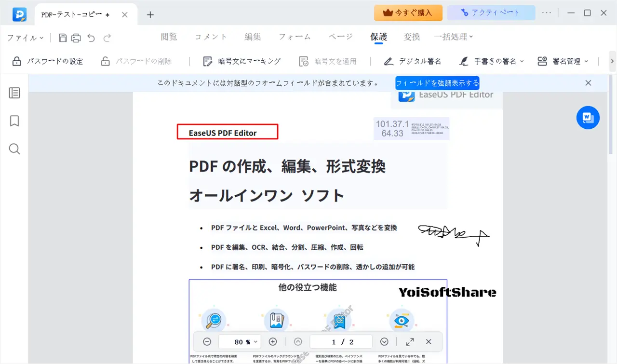Open the ファイル menu dropdown
Screen dimensions: 617x364
25,38
